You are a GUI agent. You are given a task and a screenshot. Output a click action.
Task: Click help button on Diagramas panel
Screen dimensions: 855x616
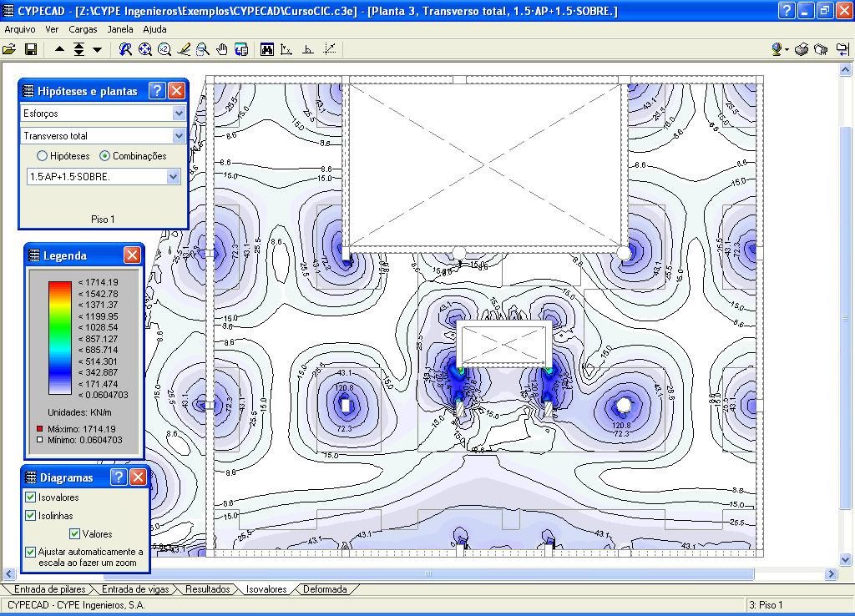point(119,477)
